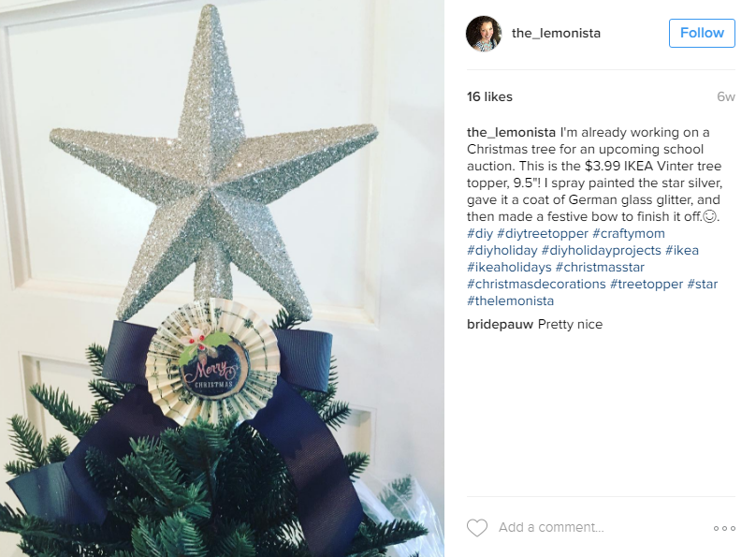Open the #christmasdecorations hashtag
The width and height of the screenshot is (756, 557).
coord(536,284)
